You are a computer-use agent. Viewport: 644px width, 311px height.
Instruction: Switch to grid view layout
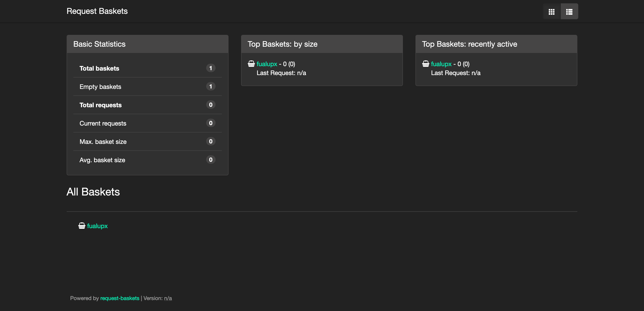(x=551, y=11)
